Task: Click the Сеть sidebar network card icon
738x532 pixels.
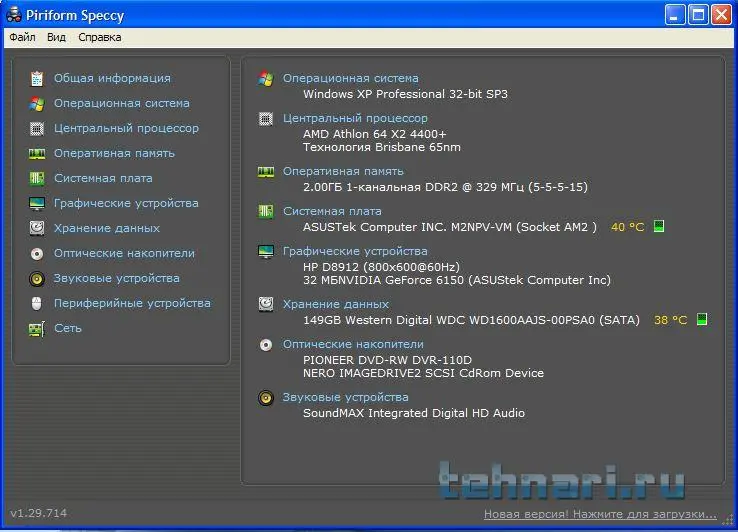Action: coord(37,329)
